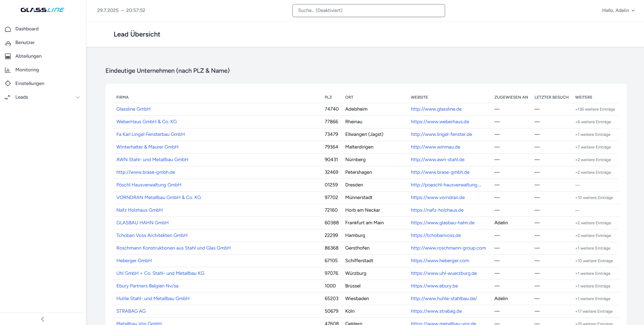Visit https://www.heberger.com website

[x=440, y=261]
